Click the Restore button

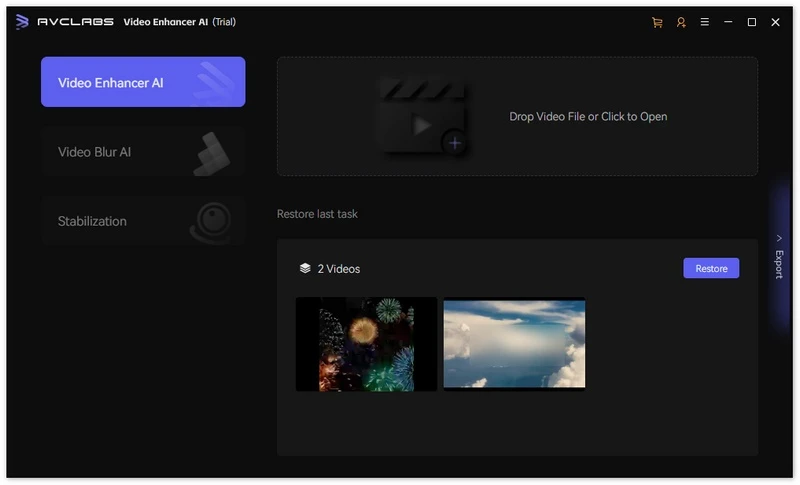(711, 268)
